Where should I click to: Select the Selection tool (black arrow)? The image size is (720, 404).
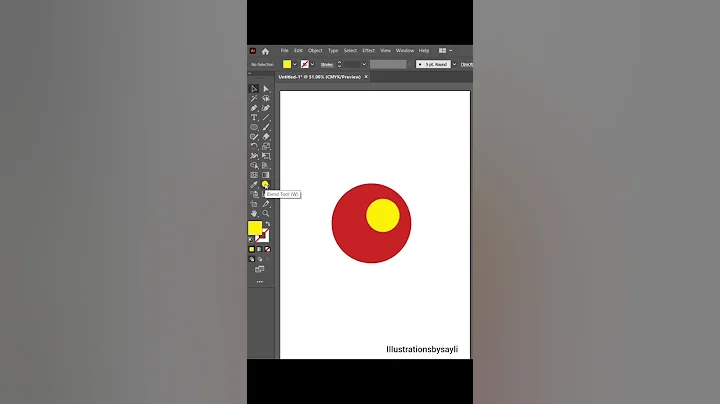point(254,89)
